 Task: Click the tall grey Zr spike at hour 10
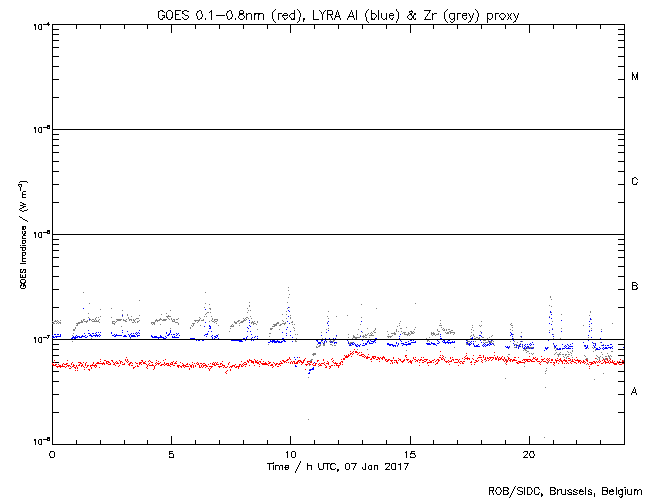pyautogui.click(x=290, y=290)
